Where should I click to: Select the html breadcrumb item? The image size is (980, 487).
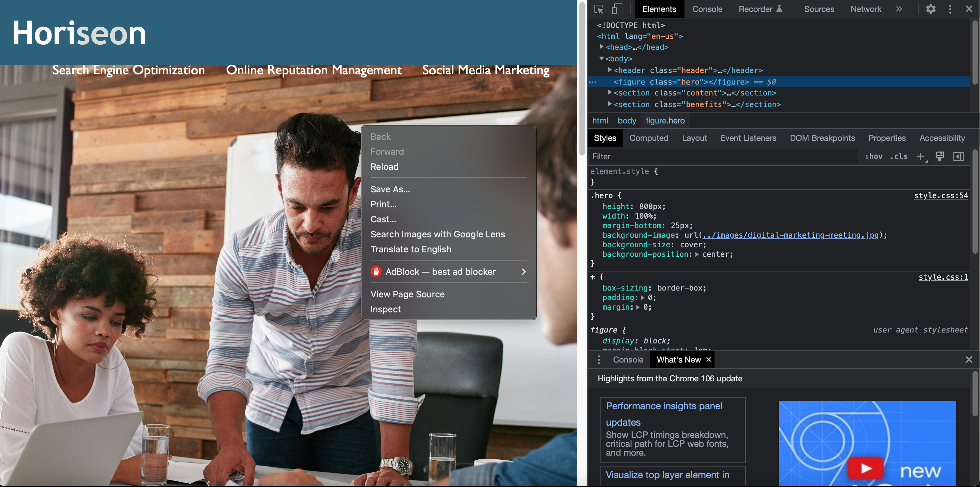coord(600,120)
